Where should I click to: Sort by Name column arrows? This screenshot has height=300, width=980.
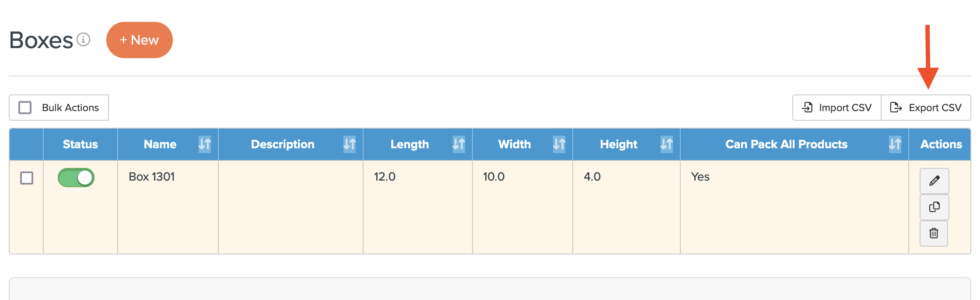pyautogui.click(x=205, y=144)
